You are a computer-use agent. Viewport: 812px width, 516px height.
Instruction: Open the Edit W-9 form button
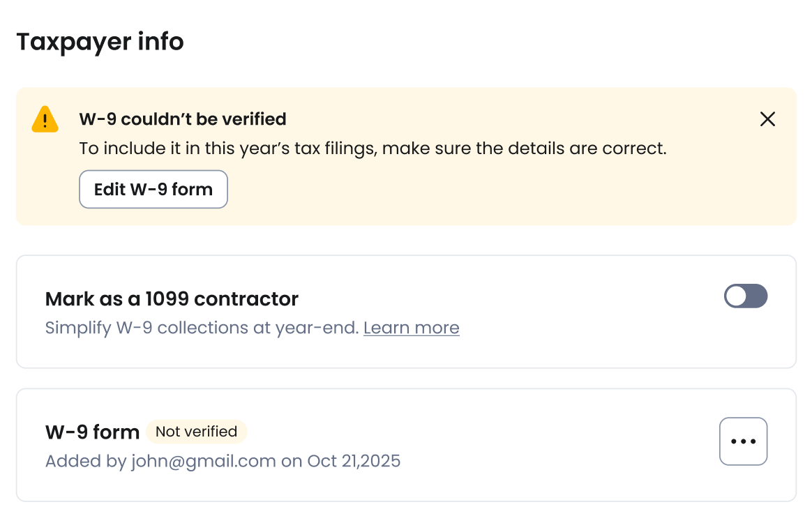[x=153, y=189]
